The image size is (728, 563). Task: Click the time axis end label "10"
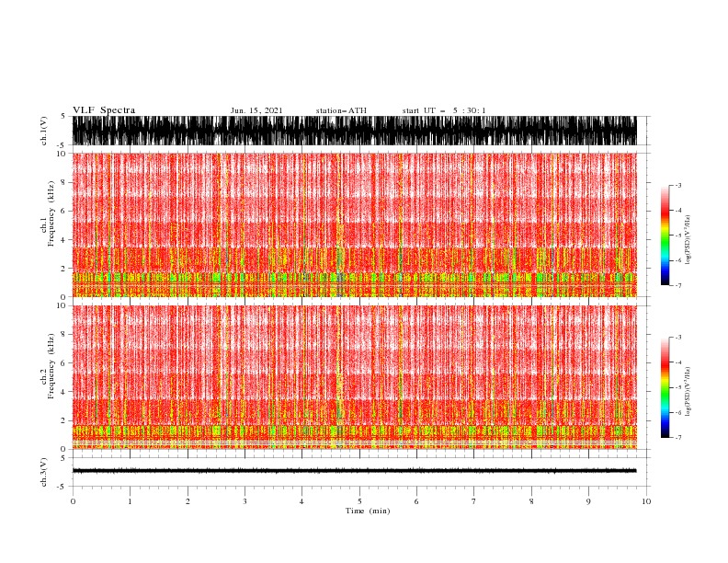pos(646,501)
